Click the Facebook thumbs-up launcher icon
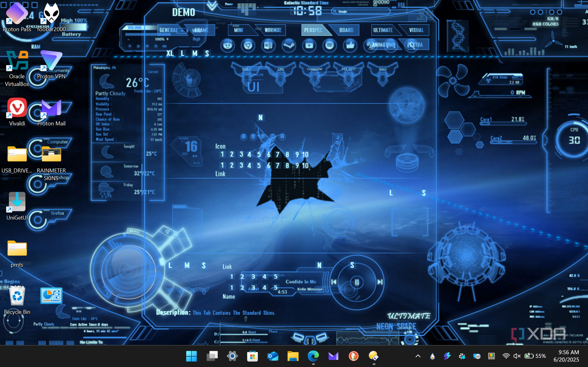Viewport: 588px width, 367px height. point(350,46)
